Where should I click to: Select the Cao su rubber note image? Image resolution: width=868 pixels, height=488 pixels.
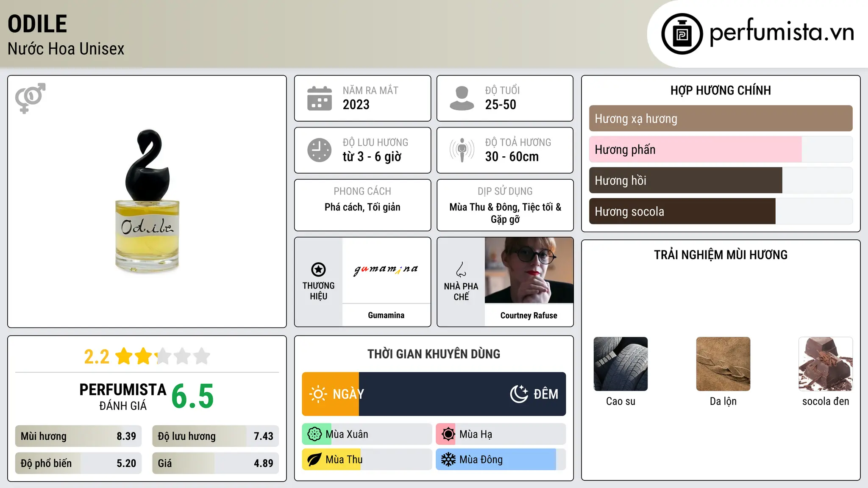[x=620, y=364]
